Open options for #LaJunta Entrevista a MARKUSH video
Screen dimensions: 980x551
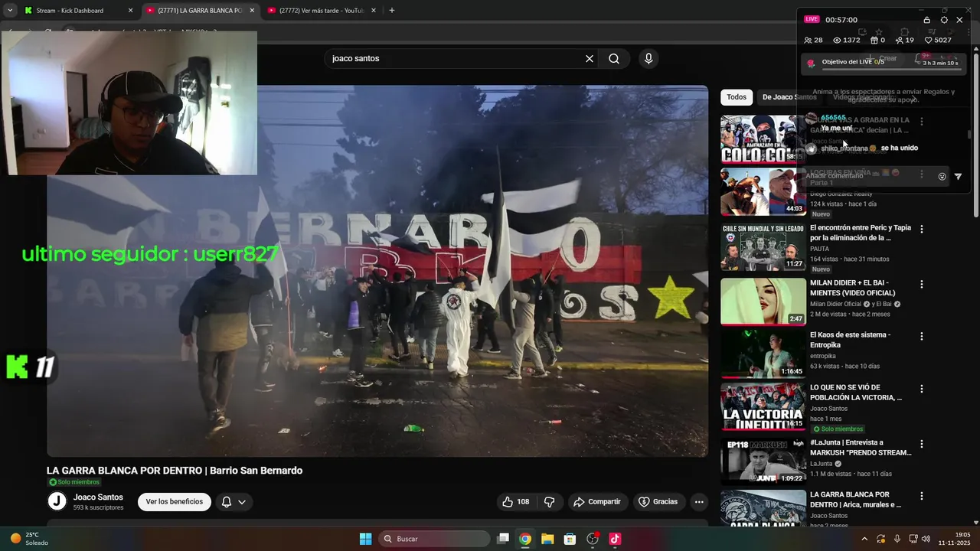coord(922,444)
